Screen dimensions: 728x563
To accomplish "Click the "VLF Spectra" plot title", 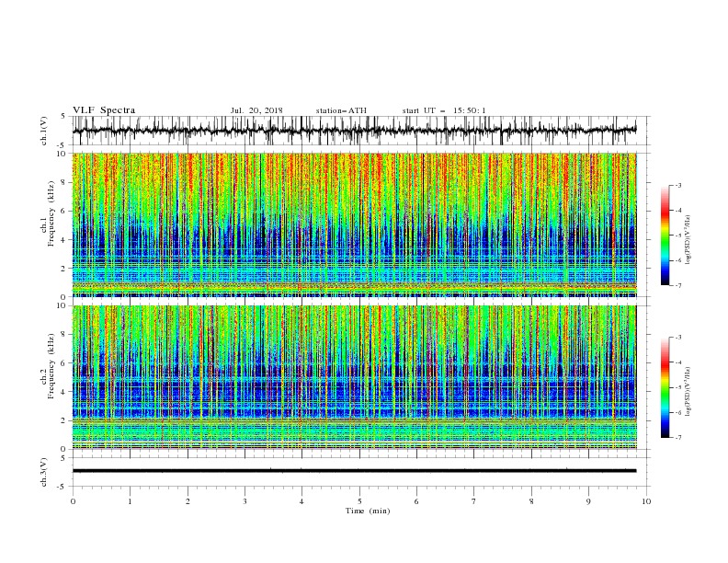I will (x=104, y=110).
